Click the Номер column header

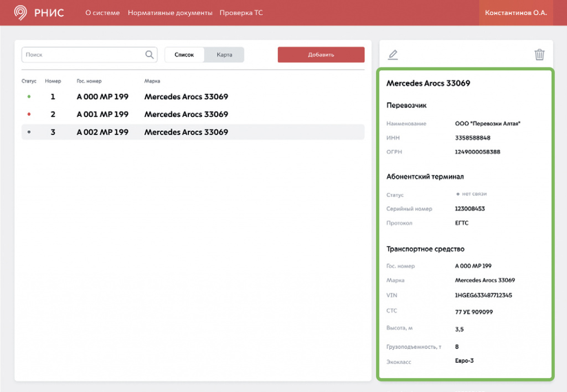[x=53, y=82]
